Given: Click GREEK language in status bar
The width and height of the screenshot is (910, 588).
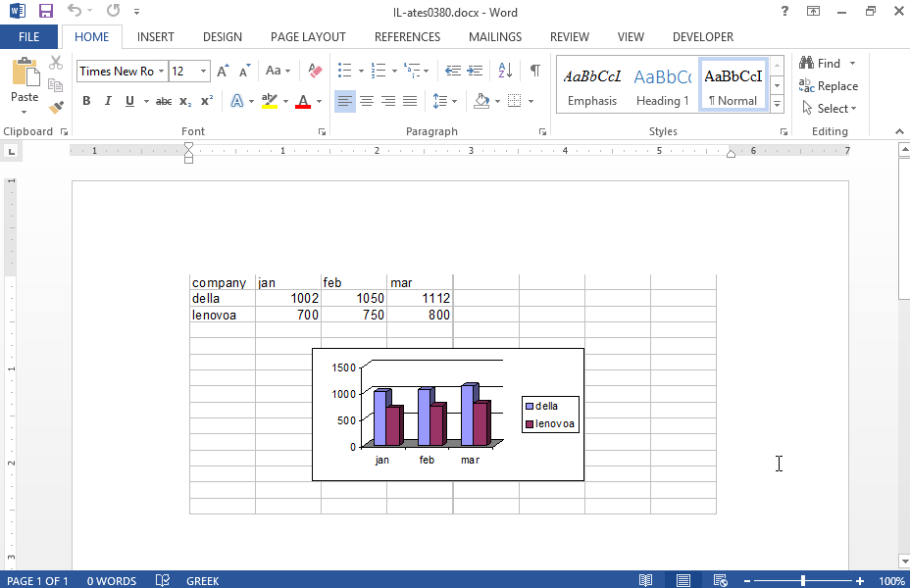Looking at the screenshot, I should 203,580.
